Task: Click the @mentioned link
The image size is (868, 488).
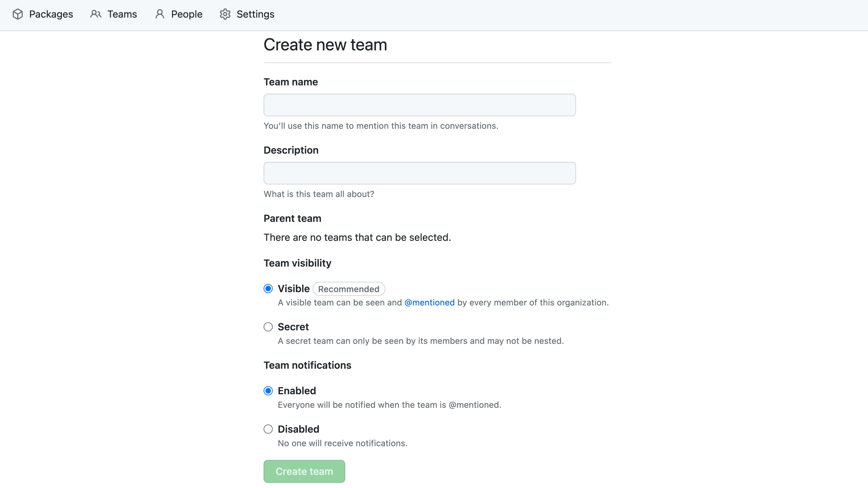Action: 429,302
